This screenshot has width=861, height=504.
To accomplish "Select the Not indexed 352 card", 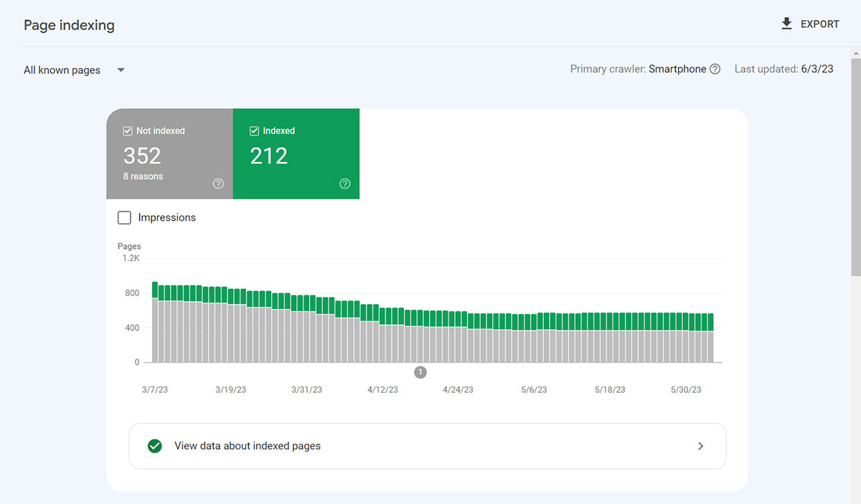I will pos(170,154).
